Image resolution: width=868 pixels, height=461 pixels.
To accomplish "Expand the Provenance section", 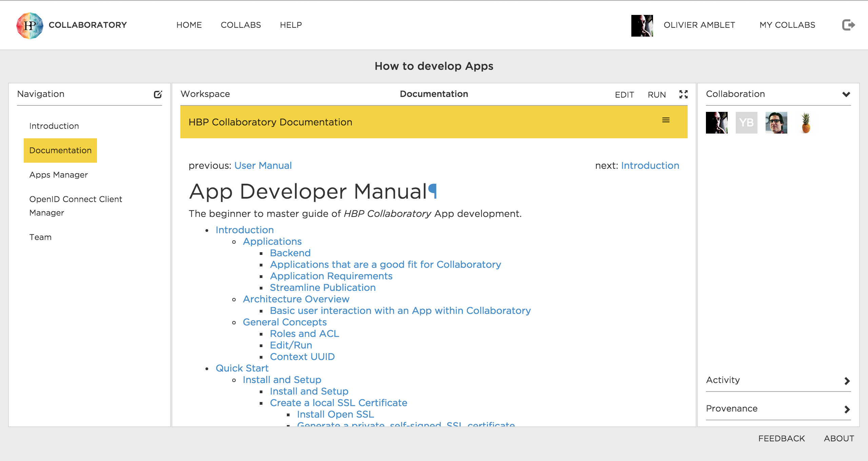I will 847,409.
